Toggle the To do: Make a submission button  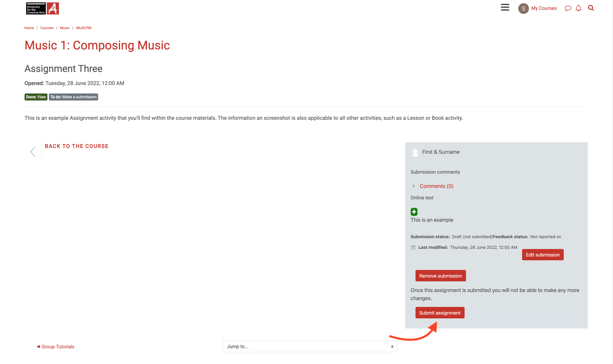click(x=73, y=97)
